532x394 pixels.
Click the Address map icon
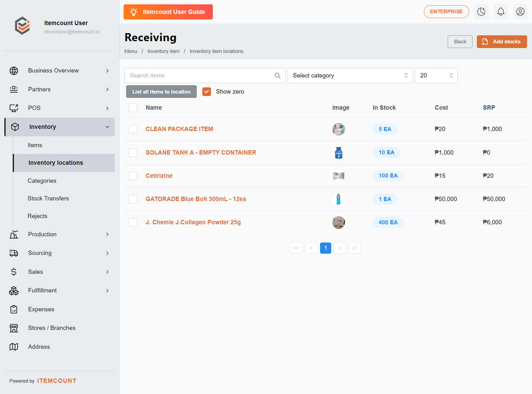14,347
